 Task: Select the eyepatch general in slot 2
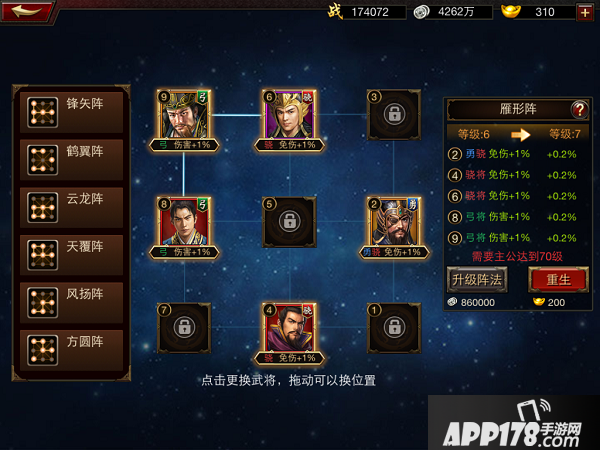[x=394, y=222]
